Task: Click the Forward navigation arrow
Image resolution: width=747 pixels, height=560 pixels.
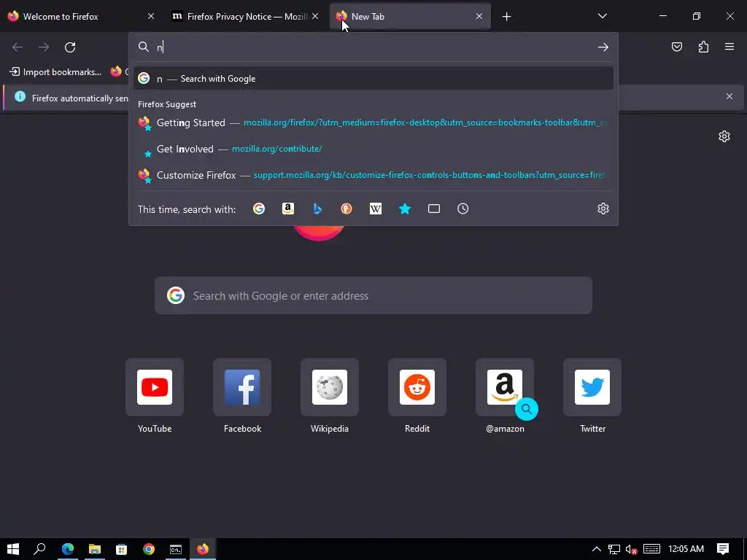Action: pos(44,47)
